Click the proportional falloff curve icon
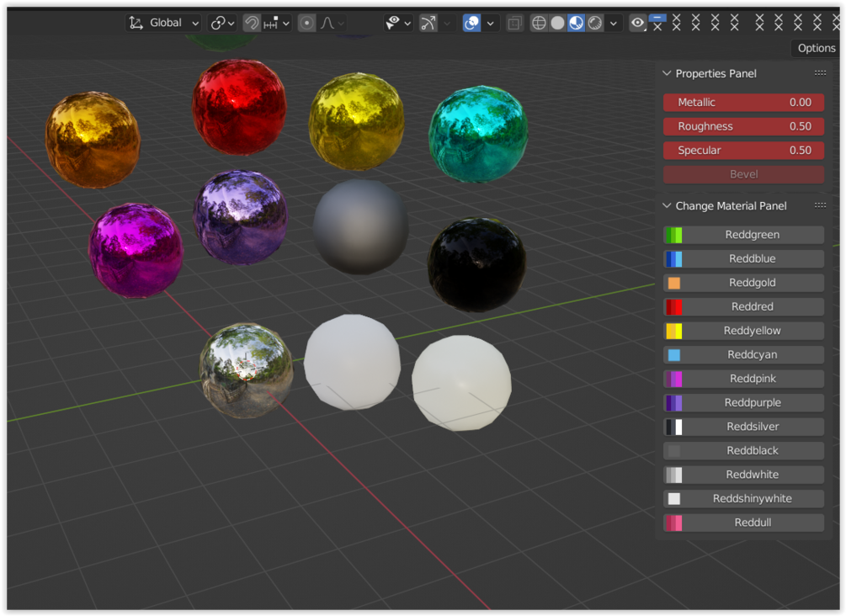This screenshot has height=616, width=846. (327, 23)
